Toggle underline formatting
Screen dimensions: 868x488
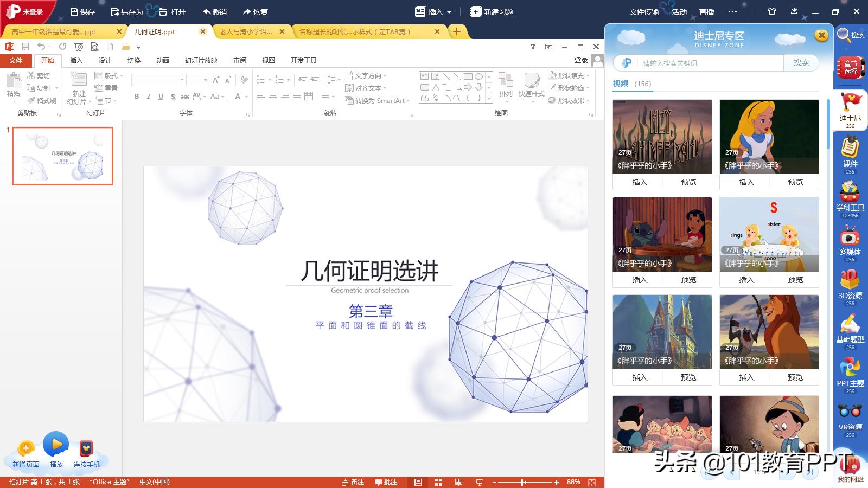160,98
